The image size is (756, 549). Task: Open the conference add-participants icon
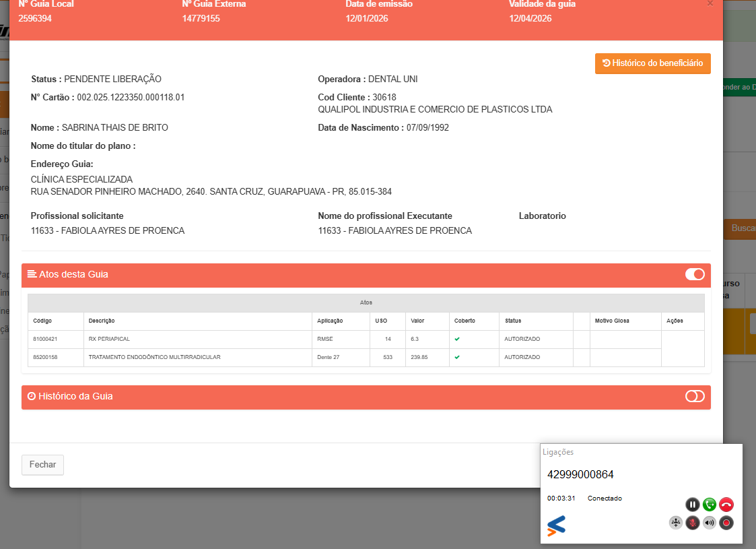[x=676, y=523]
